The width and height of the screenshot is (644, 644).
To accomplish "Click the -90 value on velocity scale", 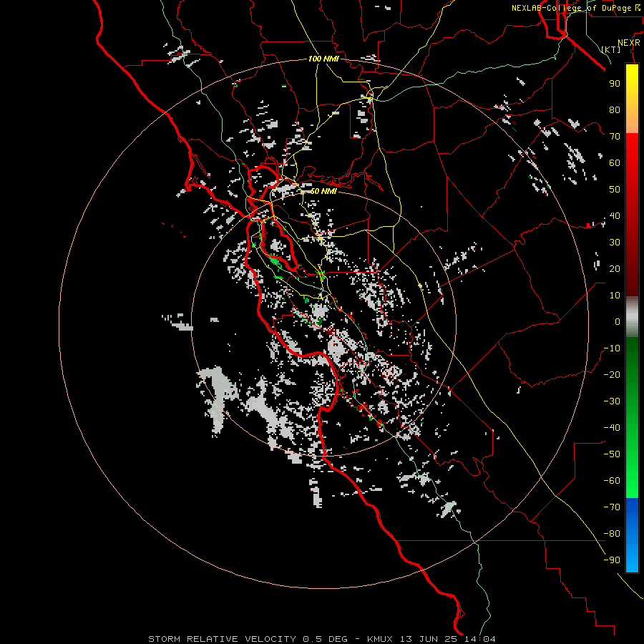I will click(612, 560).
